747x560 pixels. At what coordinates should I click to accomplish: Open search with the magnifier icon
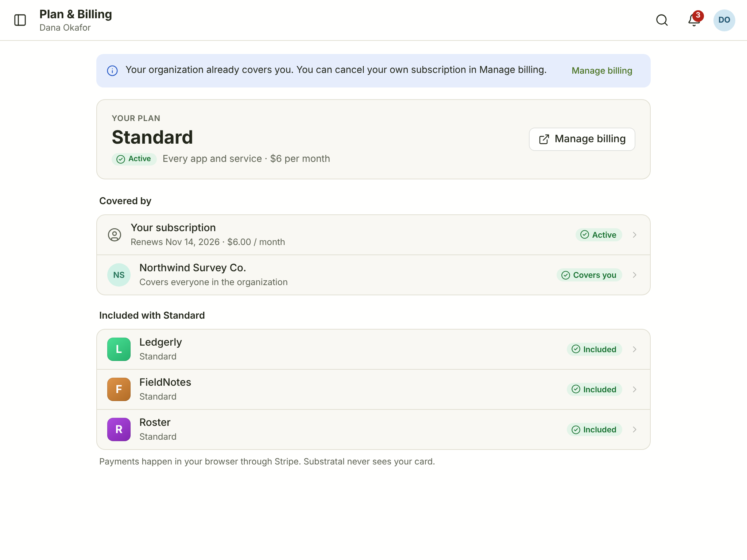tap(662, 20)
